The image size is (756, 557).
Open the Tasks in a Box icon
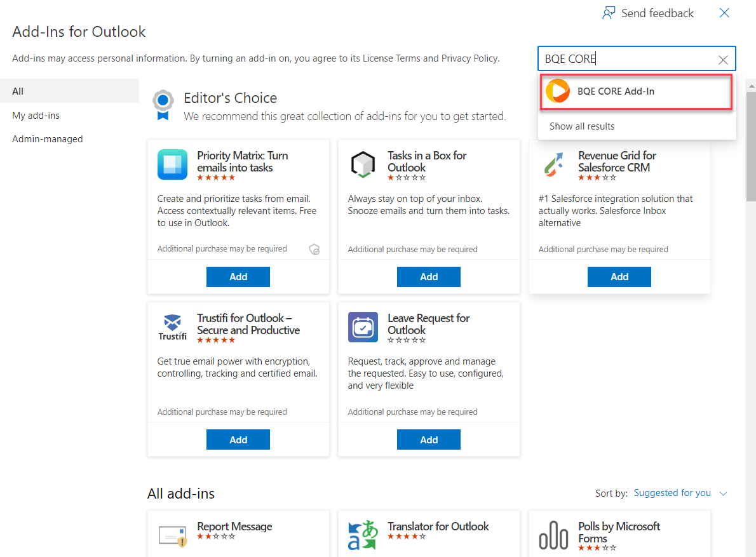click(x=363, y=164)
